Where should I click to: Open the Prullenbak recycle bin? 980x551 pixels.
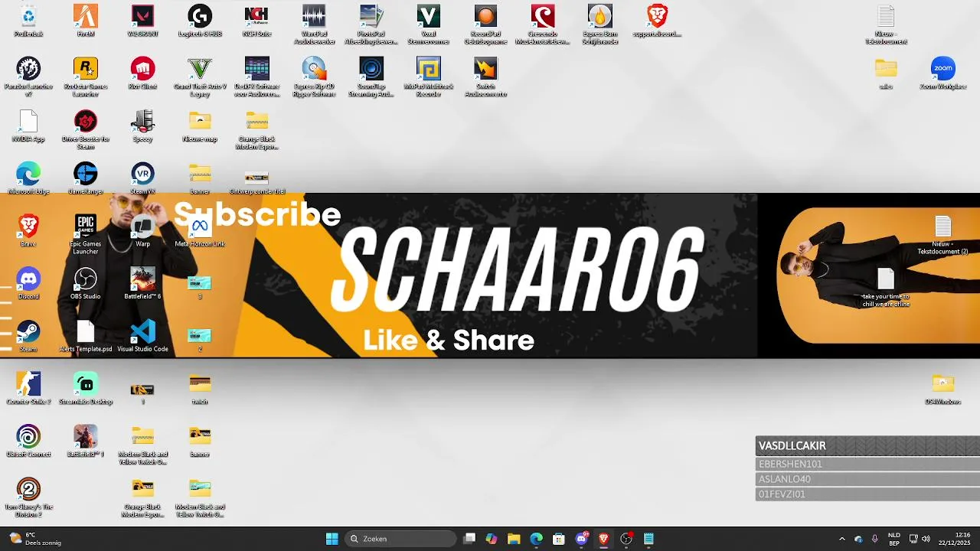point(28,21)
